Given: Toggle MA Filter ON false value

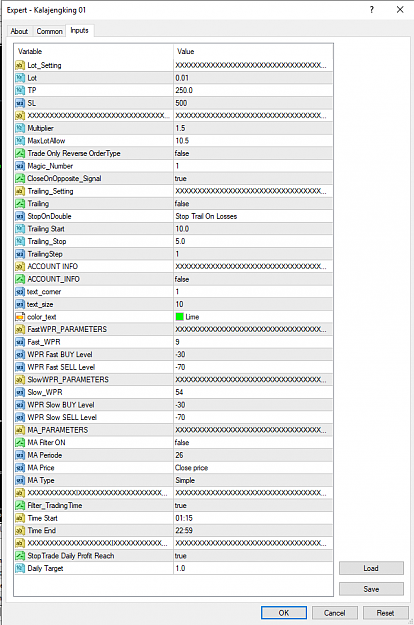Looking at the screenshot, I should coord(253,442).
